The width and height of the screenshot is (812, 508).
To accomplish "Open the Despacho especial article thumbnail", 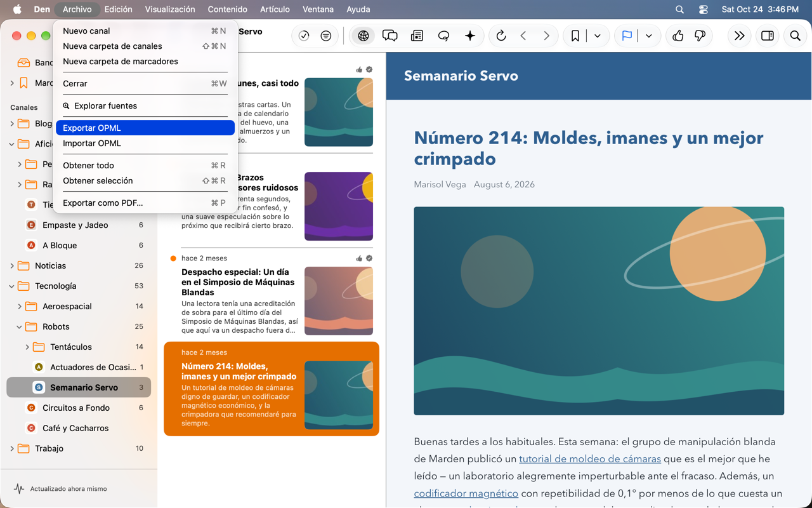I will point(339,301).
